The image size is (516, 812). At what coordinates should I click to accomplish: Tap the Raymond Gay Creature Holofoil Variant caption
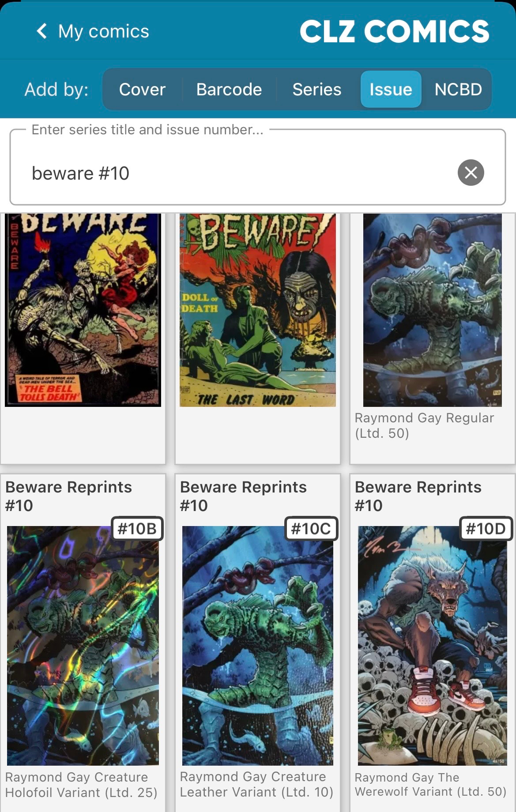[81, 785]
